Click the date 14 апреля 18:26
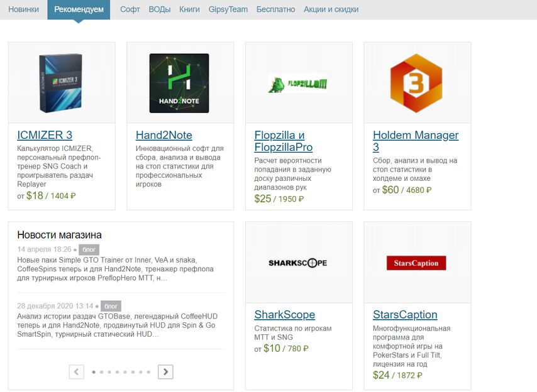The width and height of the screenshot is (537, 392). 44,249
